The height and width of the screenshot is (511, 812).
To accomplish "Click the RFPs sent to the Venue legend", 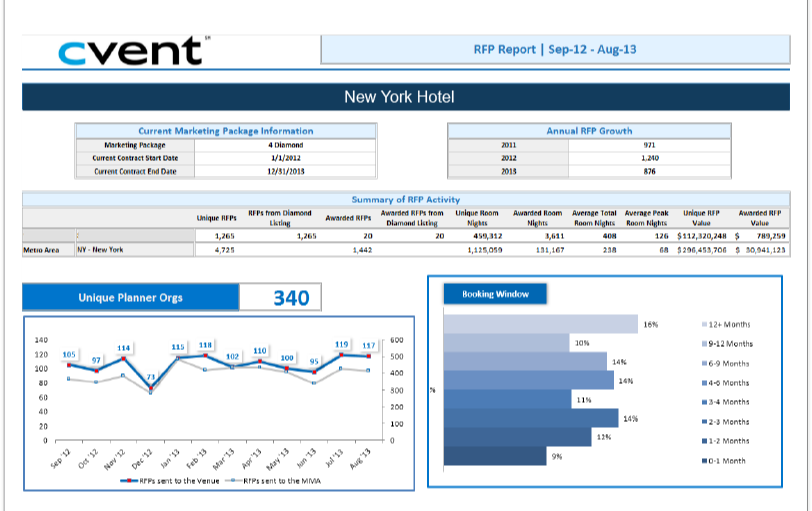I will click(170, 481).
